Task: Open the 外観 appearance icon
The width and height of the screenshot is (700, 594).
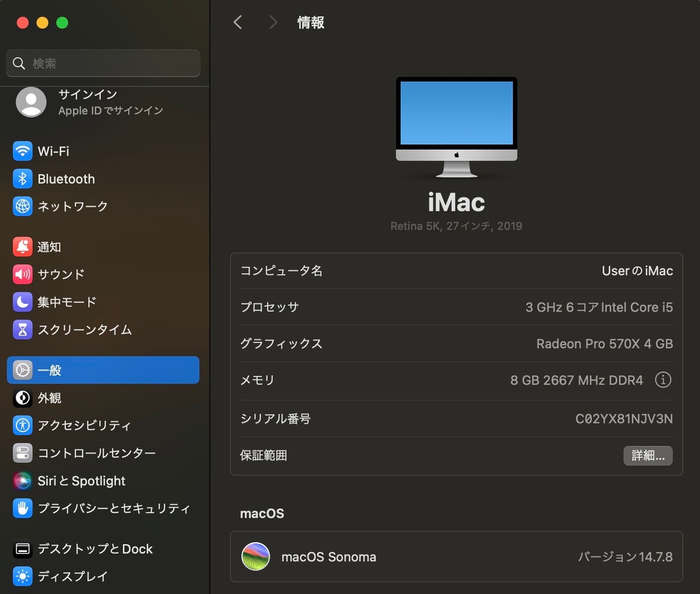Action: point(22,398)
